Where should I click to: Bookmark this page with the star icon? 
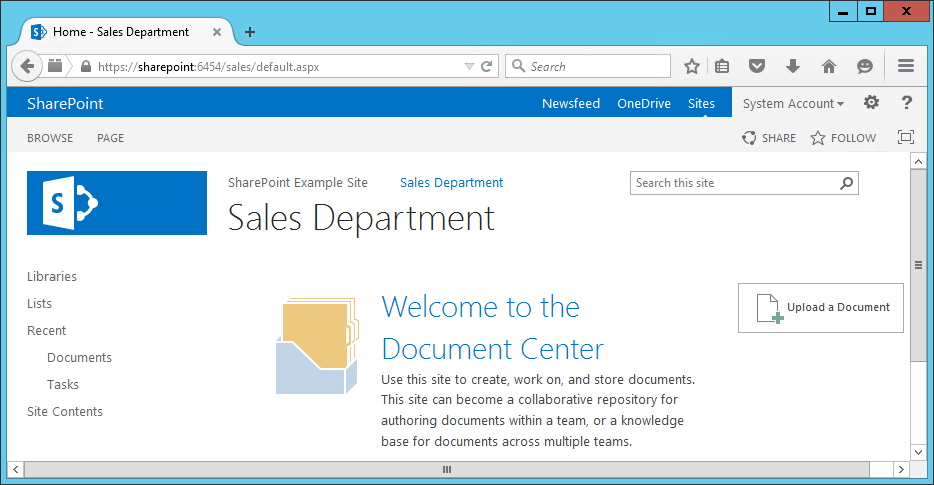point(692,66)
